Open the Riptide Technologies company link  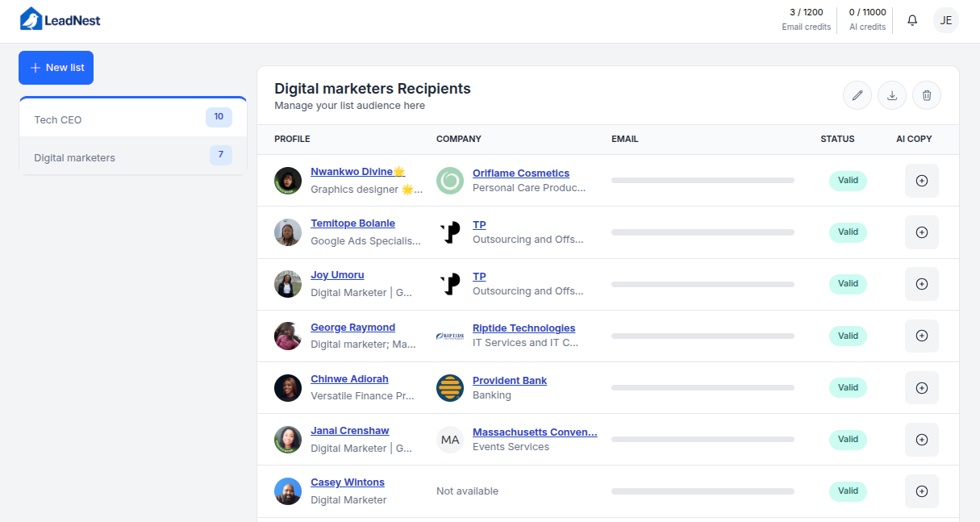523,328
